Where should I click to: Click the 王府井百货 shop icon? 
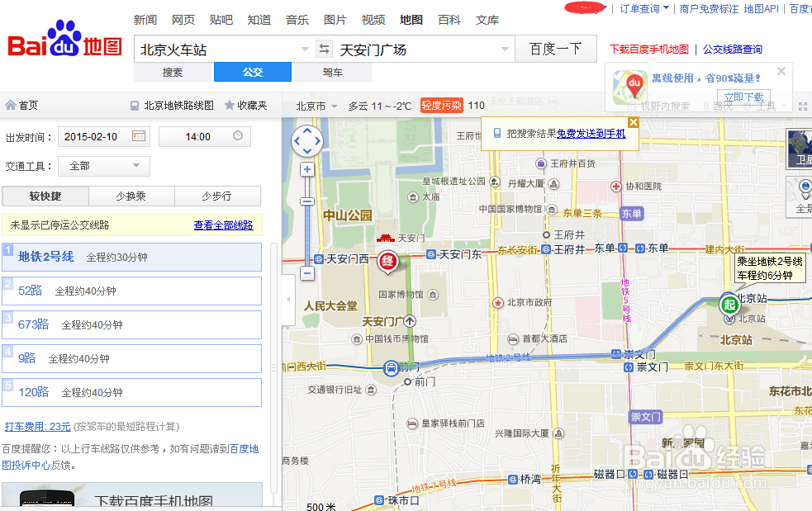tap(540, 163)
